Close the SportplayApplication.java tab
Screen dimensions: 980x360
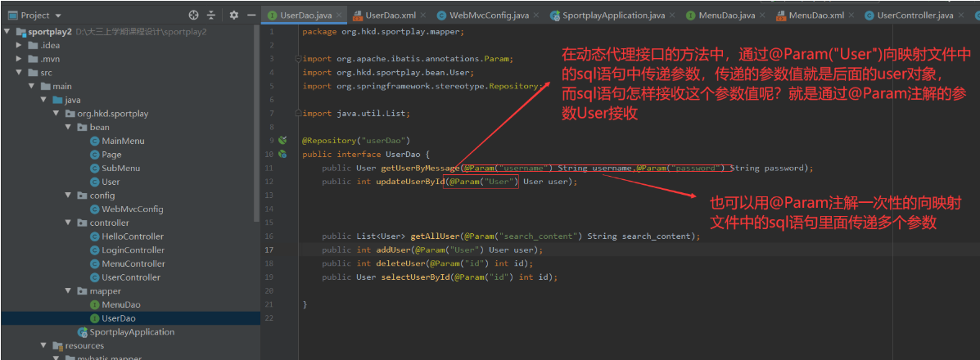click(672, 15)
